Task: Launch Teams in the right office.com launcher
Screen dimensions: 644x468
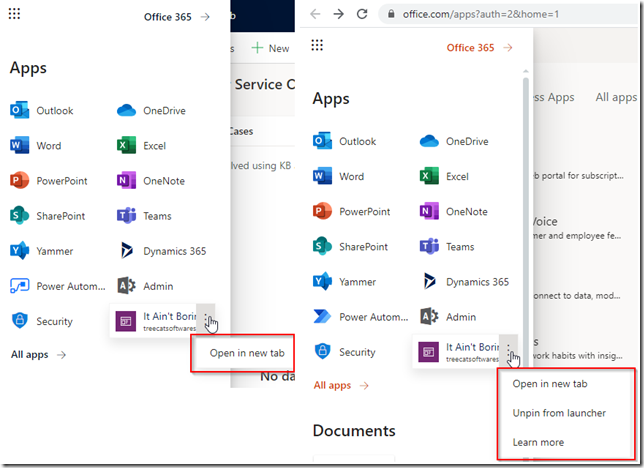Action: click(x=447, y=247)
